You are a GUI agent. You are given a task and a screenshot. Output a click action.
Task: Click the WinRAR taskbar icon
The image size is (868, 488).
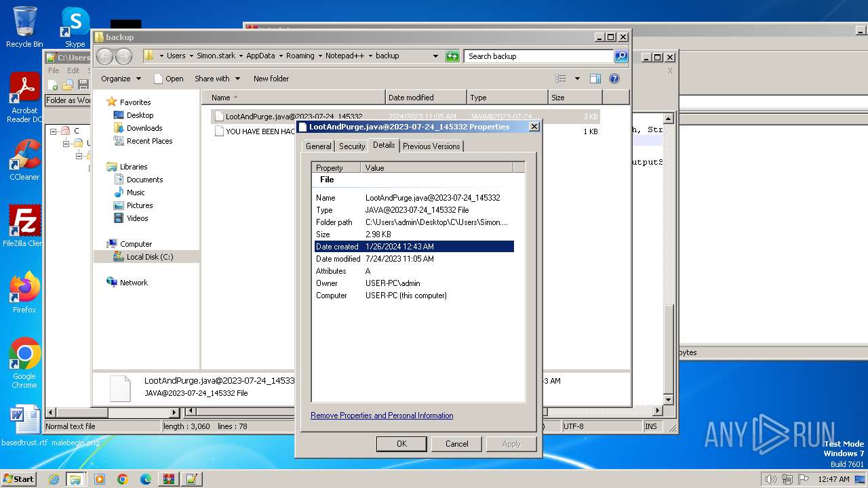tap(168, 479)
